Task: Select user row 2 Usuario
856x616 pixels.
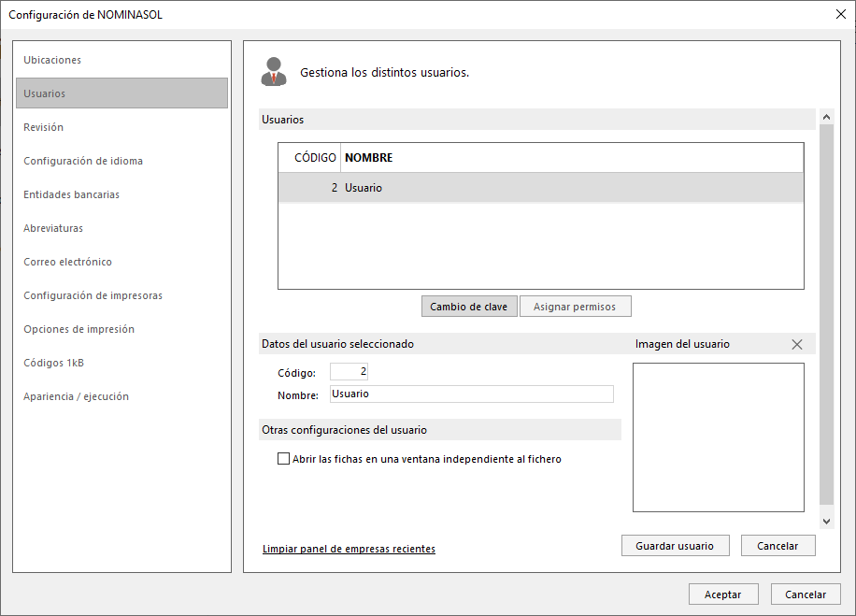Action: (x=541, y=188)
